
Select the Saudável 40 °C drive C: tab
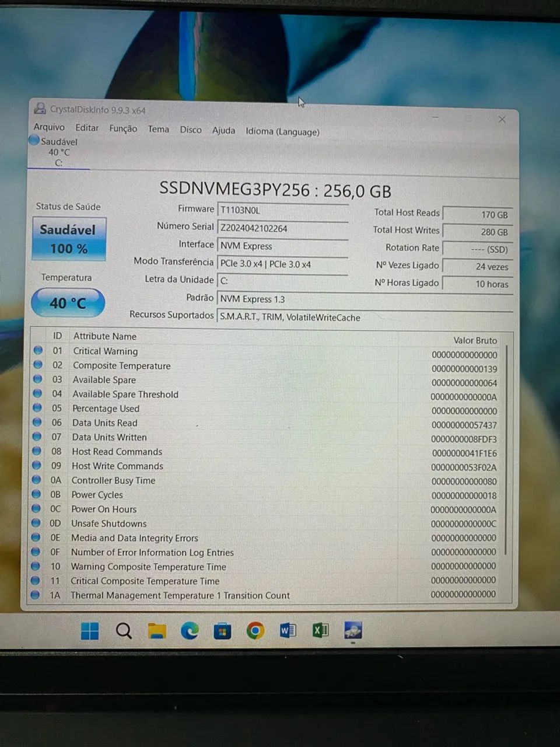[x=58, y=152]
